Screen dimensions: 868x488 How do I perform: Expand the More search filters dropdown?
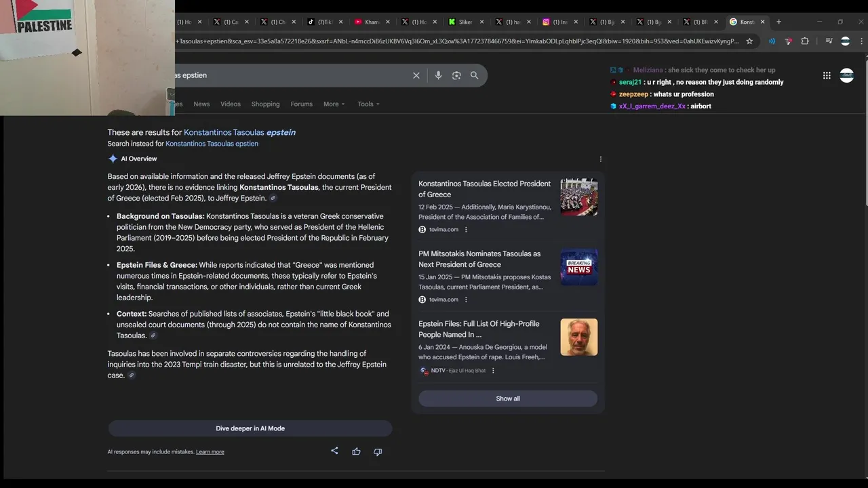point(334,104)
